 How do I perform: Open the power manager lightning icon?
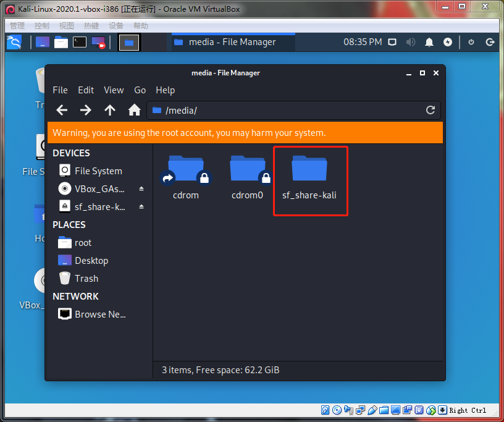[x=448, y=42]
